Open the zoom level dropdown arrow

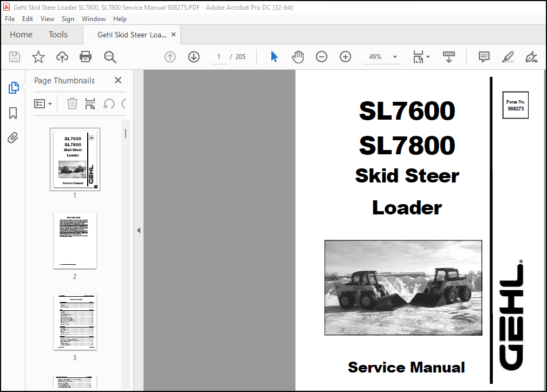pyautogui.click(x=395, y=57)
